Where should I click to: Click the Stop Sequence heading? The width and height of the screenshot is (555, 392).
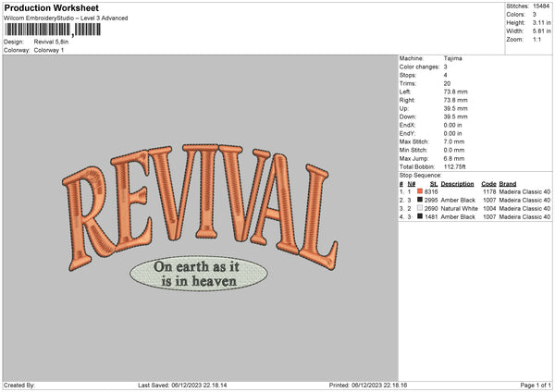click(421, 174)
